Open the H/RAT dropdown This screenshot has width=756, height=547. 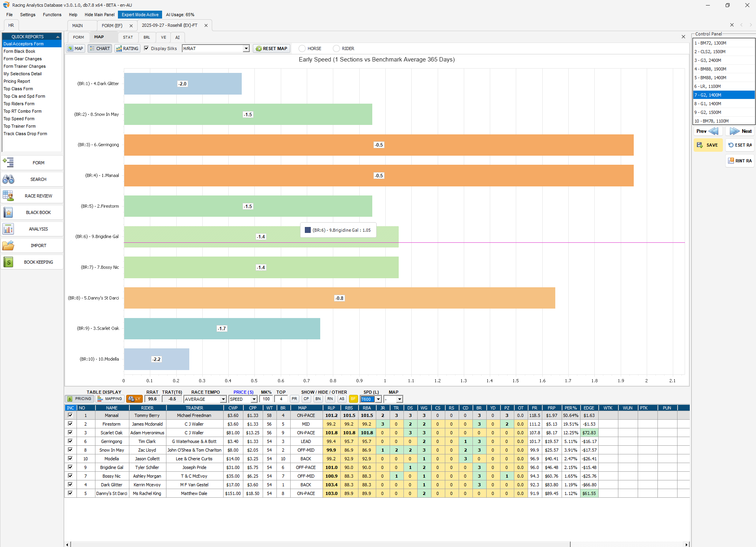(246, 48)
